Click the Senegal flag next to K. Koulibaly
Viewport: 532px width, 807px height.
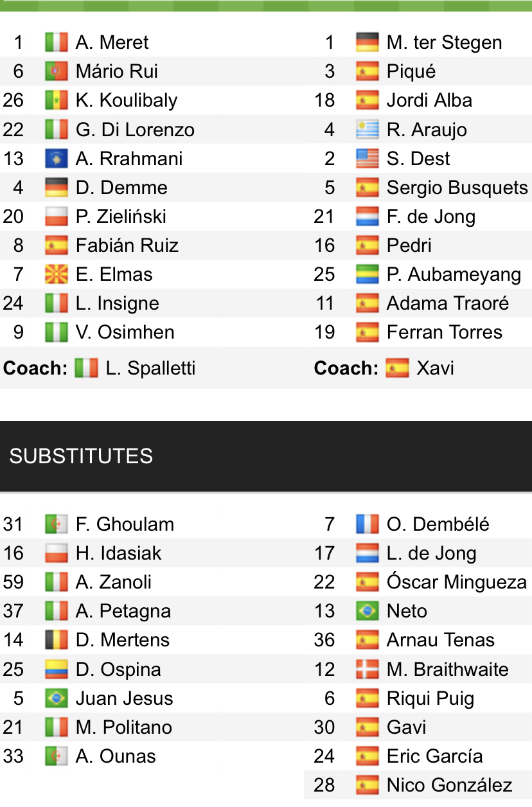[x=57, y=100]
